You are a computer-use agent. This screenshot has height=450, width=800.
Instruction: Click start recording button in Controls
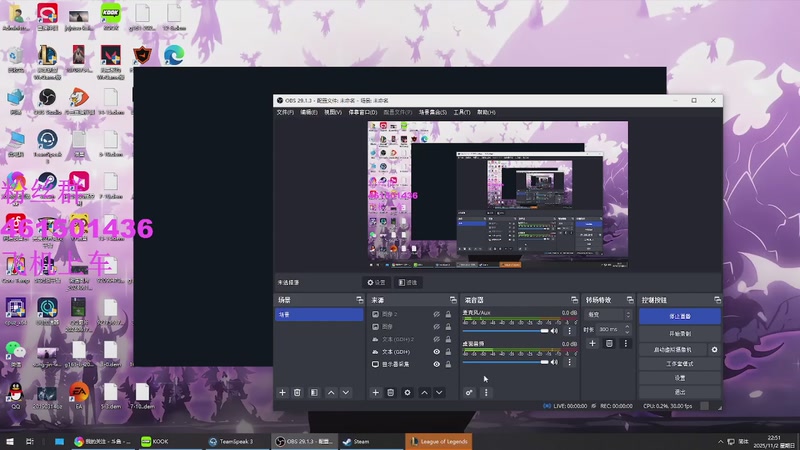(680, 334)
